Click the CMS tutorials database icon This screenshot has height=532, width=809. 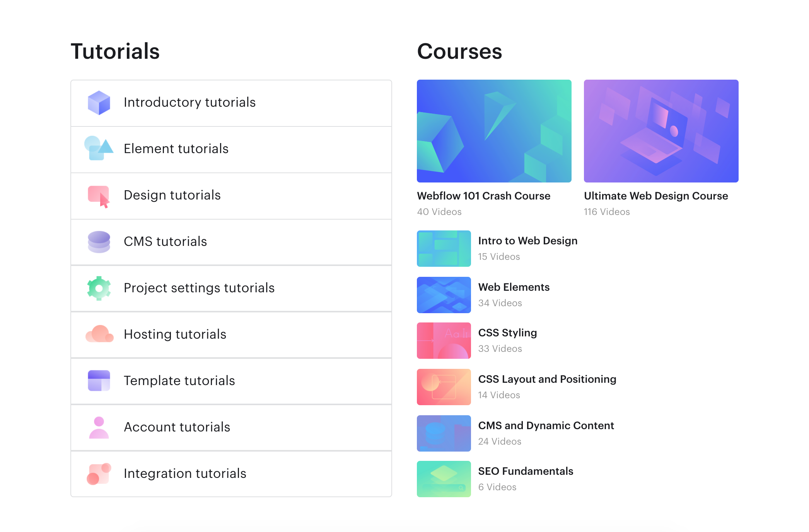coord(99,242)
